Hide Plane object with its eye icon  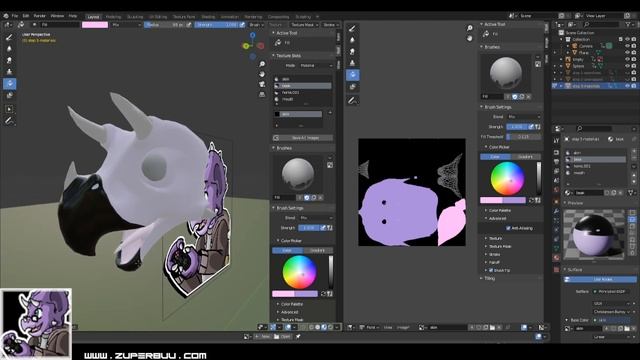[x=627, y=53]
